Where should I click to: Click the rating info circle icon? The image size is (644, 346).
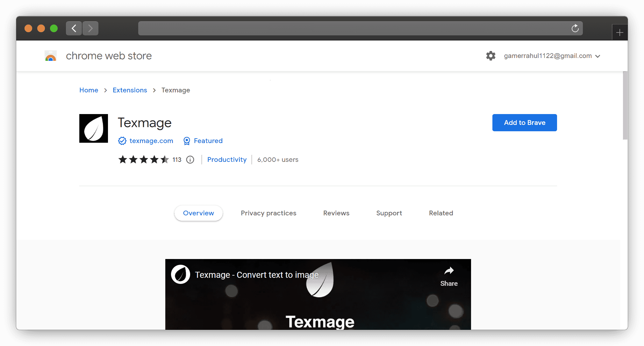tap(190, 160)
